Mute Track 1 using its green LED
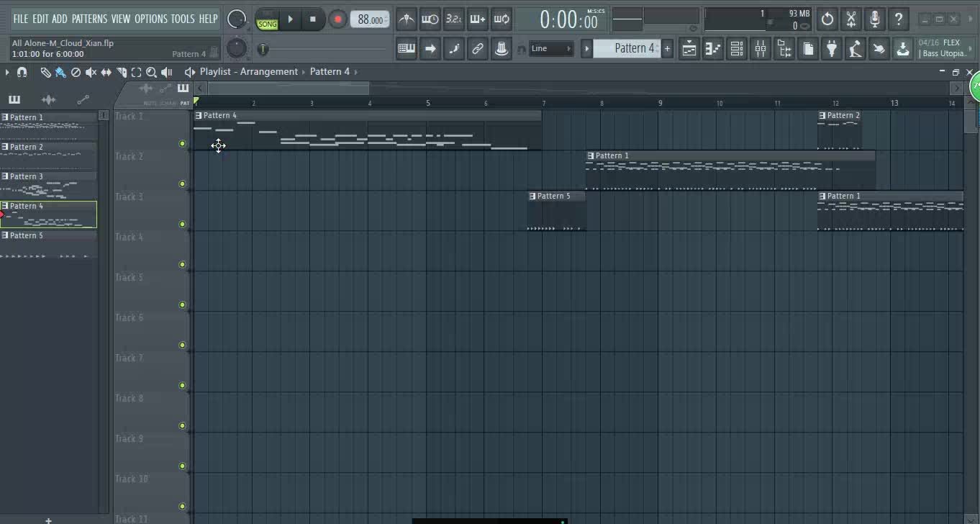This screenshot has height=524, width=980. (x=182, y=143)
